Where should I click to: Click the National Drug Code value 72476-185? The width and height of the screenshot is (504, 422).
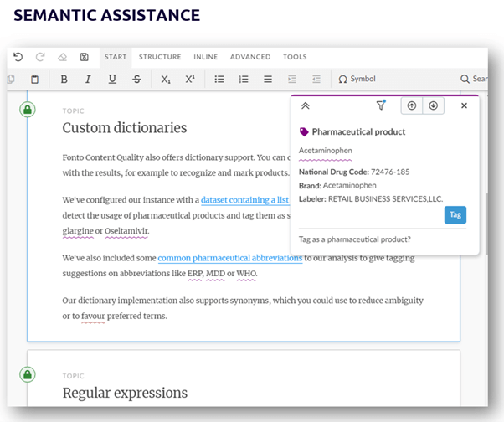tap(390, 172)
